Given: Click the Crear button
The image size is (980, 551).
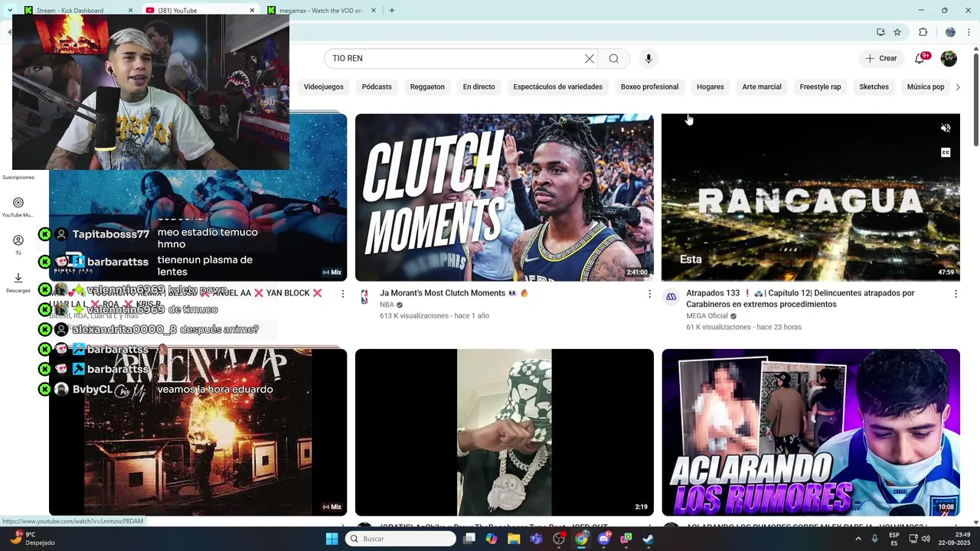Looking at the screenshot, I should (x=880, y=59).
